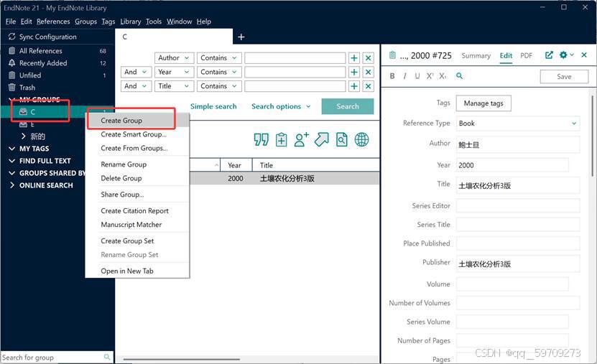Open reference in new window icon

pos(549,55)
